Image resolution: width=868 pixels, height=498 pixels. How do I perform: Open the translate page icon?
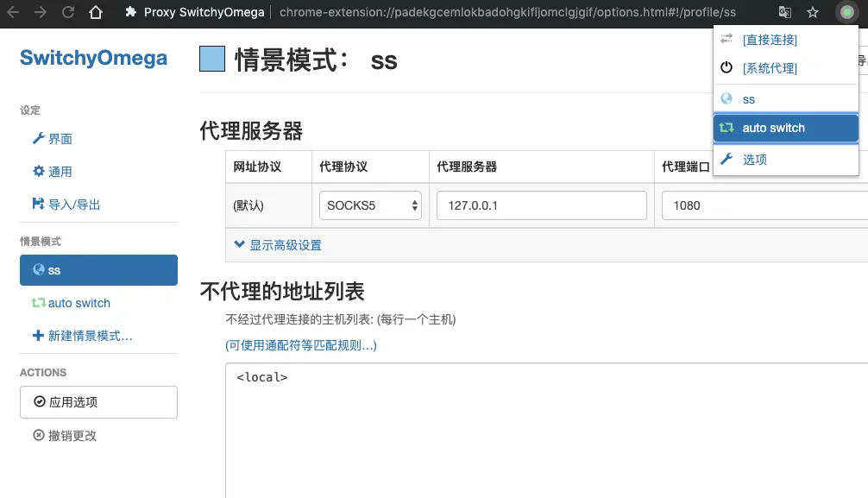(x=785, y=11)
